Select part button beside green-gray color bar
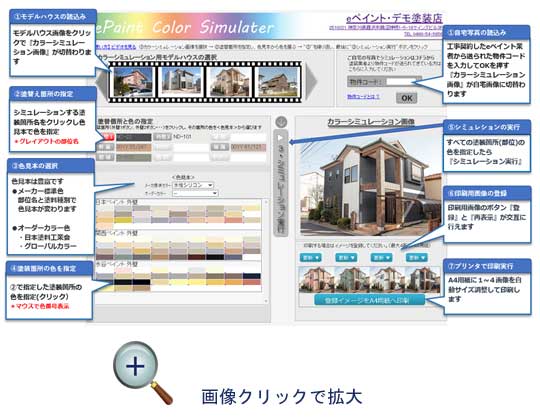 click(105, 158)
